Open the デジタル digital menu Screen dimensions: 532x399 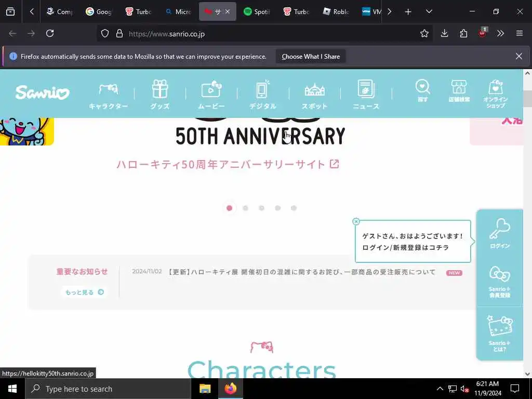tap(263, 95)
